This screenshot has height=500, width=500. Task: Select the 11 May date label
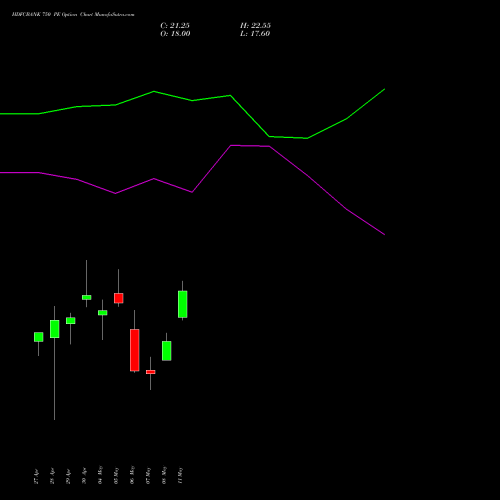[x=180, y=475]
